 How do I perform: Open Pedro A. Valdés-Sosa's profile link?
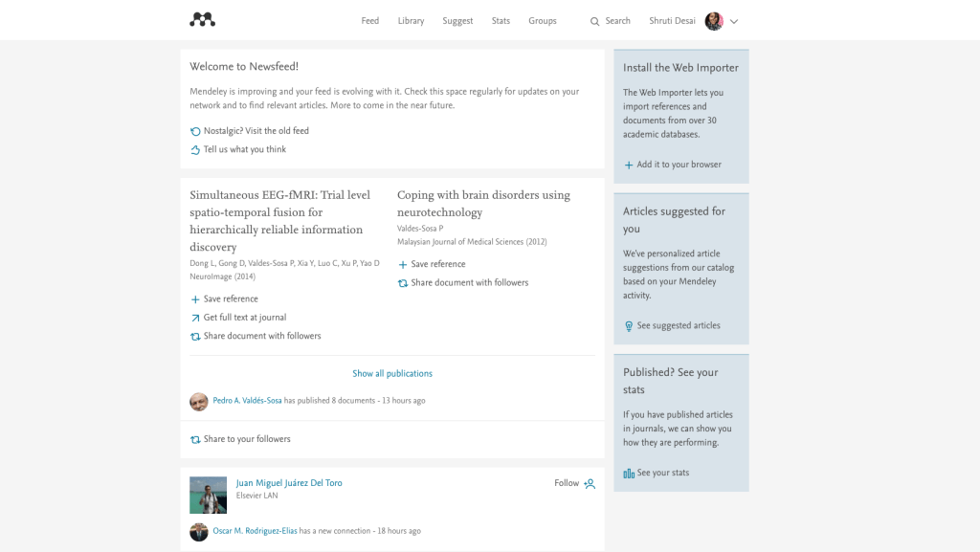click(x=247, y=401)
